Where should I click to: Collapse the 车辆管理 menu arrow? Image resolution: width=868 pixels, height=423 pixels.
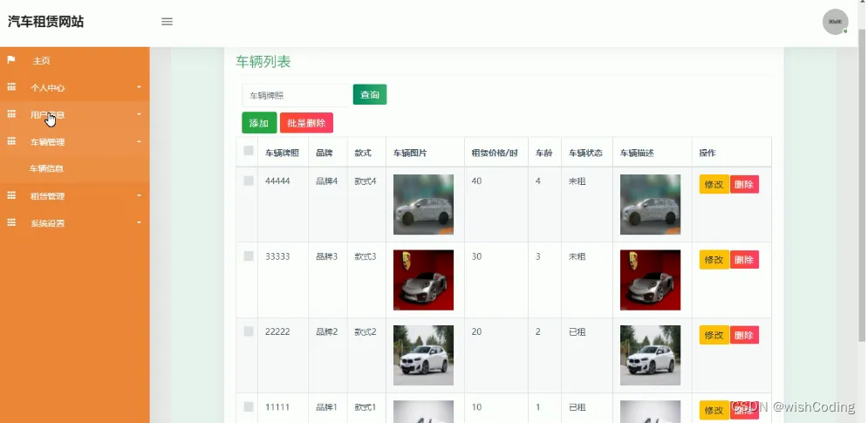pyautogui.click(x=139, y=141)
